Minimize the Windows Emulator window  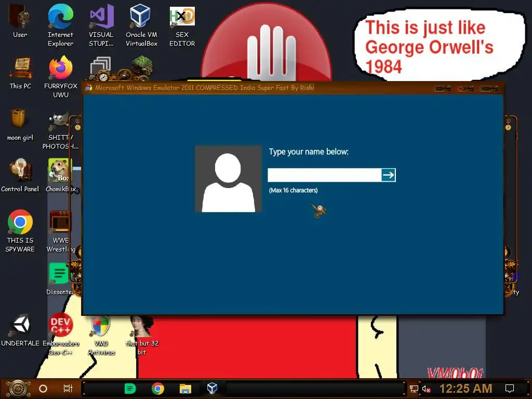(443, 89)
